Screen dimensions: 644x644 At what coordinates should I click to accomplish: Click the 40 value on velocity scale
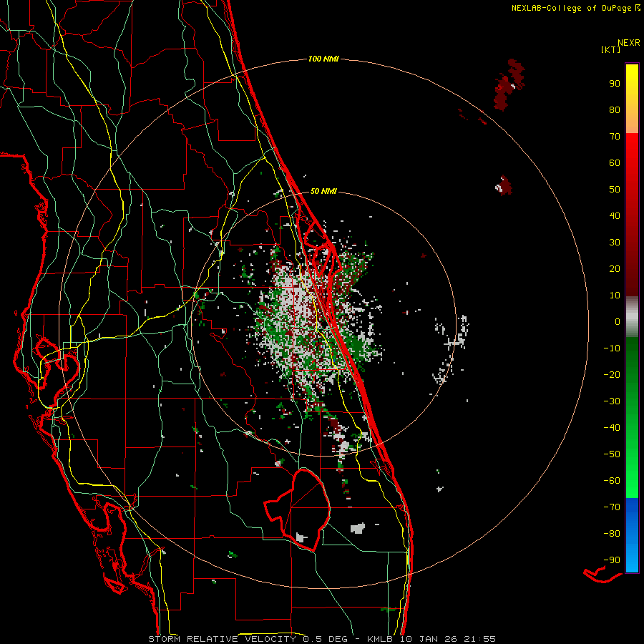tap(615, 216)
